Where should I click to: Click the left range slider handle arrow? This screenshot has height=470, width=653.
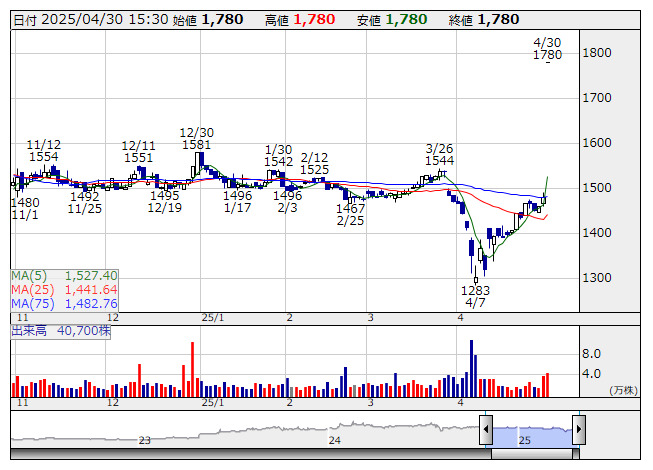pyautogui.click(x=486, y=429)
